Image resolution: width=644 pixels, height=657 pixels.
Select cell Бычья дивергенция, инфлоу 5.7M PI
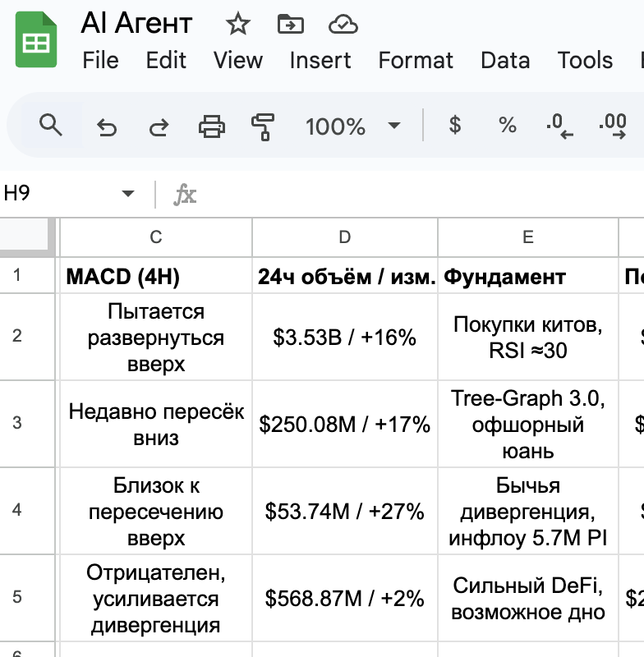(x=528, y=511)
